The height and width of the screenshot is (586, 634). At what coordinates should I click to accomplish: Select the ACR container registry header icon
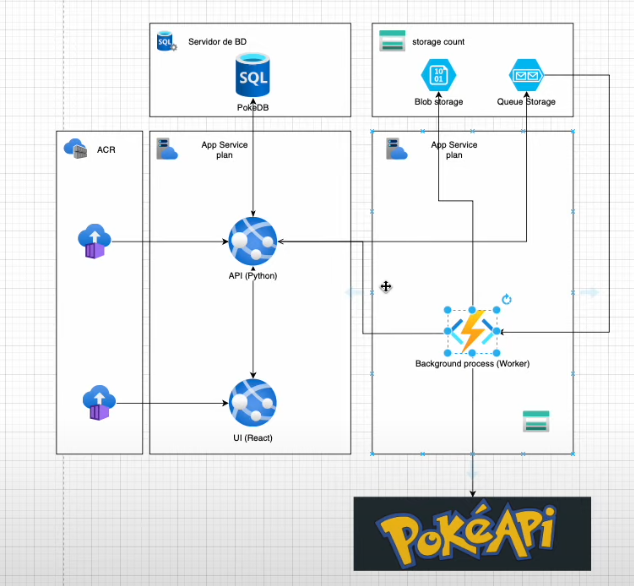coord(77,149)
